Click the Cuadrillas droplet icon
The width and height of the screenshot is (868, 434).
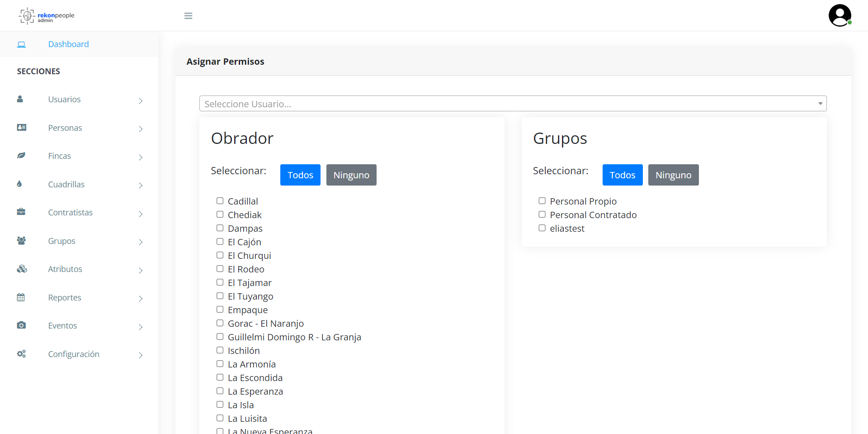[19, 184]
